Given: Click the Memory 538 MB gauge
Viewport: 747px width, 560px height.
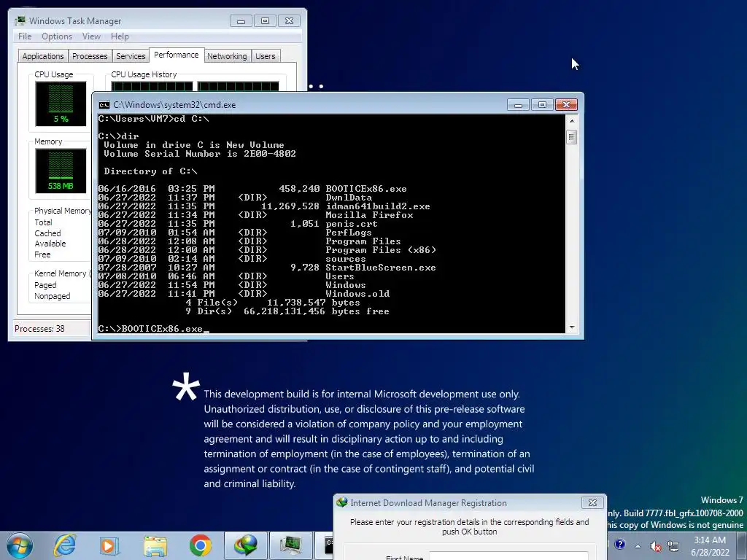Looking at the screenshot, I should tap(61, 171).
